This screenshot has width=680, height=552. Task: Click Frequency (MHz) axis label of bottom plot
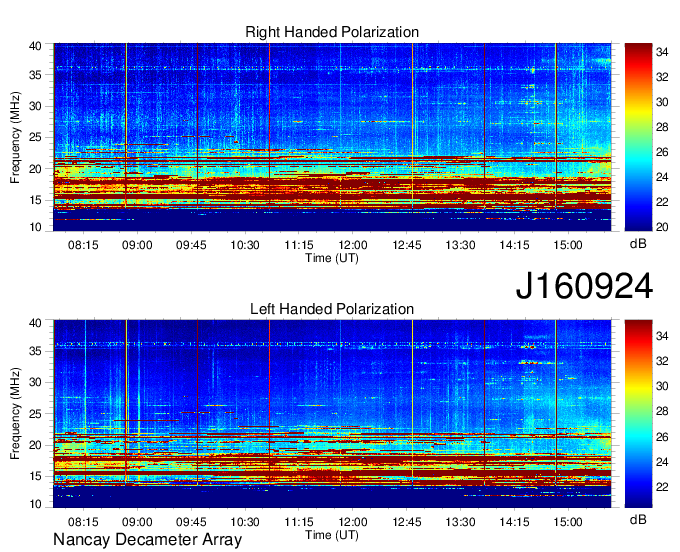[15, 414]
